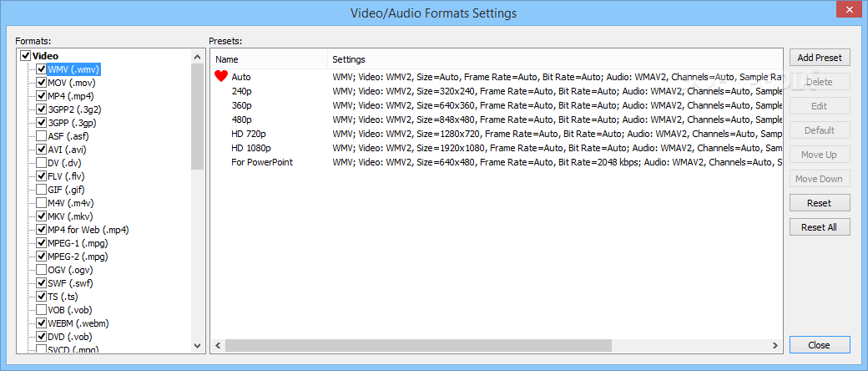Select MP4 for Web (.mp4) format
The width and height of the screenshot is (868, 371).
click(x=88, y=230)
